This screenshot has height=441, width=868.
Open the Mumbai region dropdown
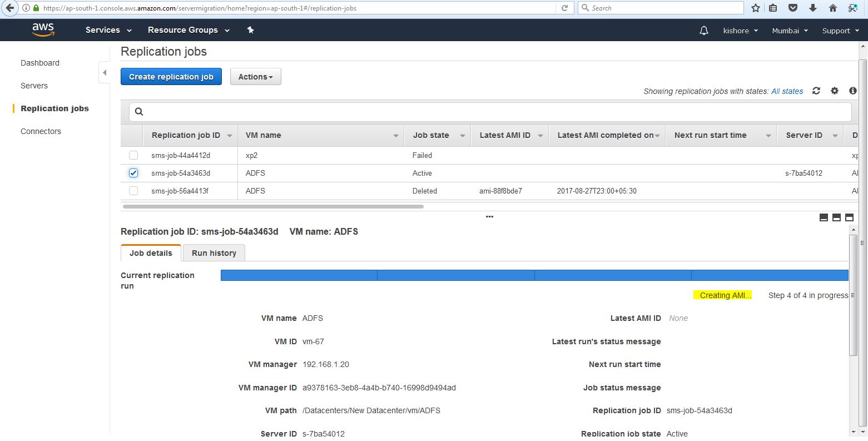tap(790, 31)
